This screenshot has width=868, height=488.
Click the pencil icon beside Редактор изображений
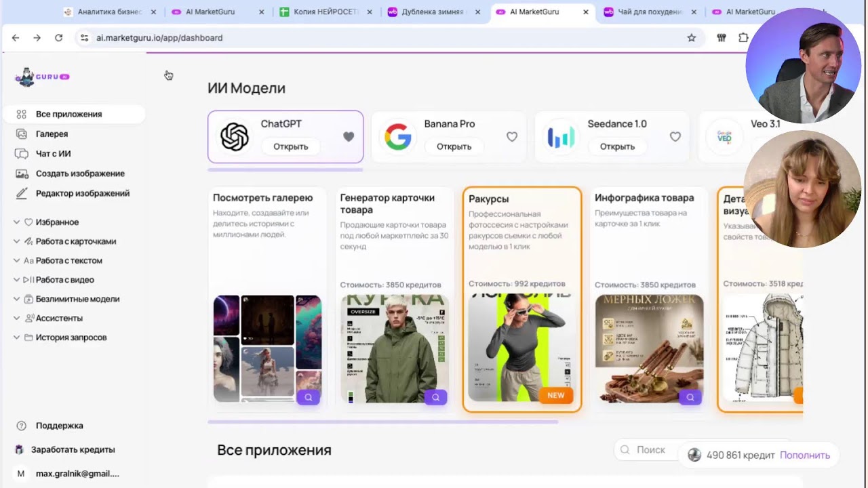(22, 193)
